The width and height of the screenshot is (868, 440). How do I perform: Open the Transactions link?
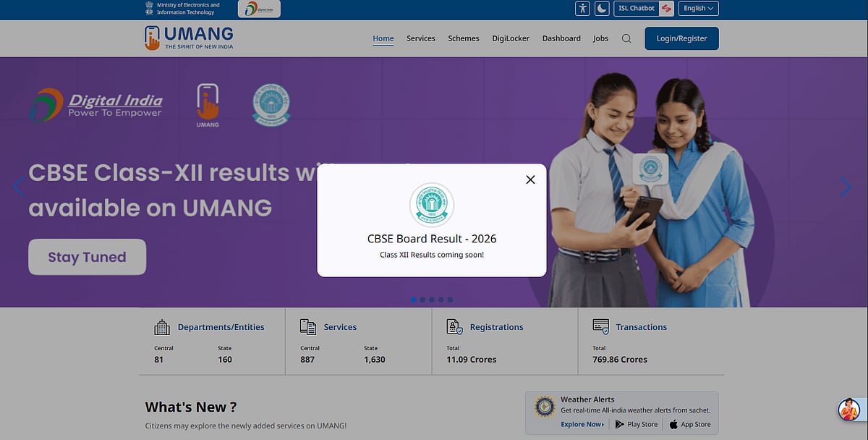point(642,327)
